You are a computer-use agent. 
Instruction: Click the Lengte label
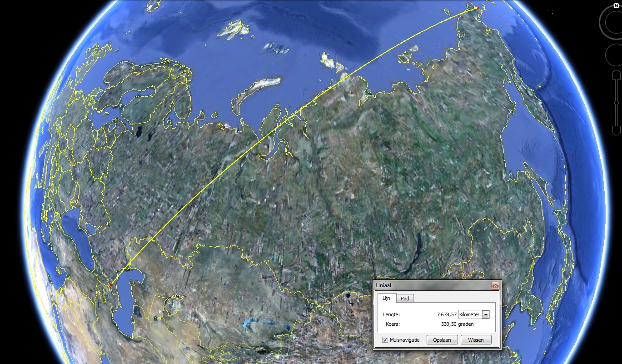[391, 314]
